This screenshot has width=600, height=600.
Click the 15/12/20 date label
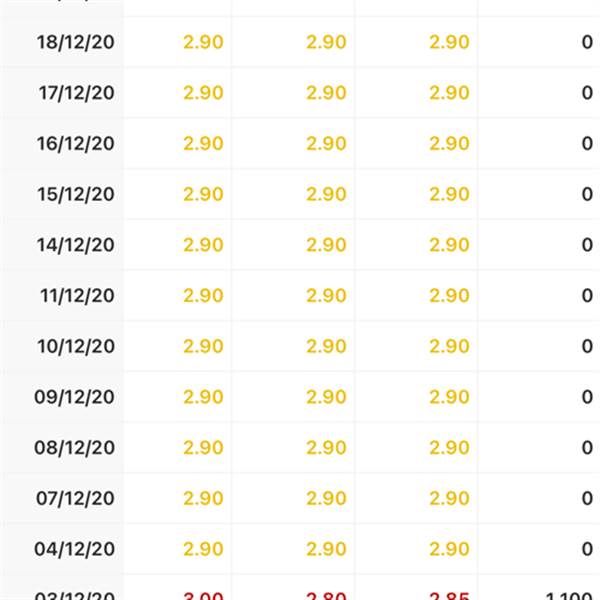(76, 194)
